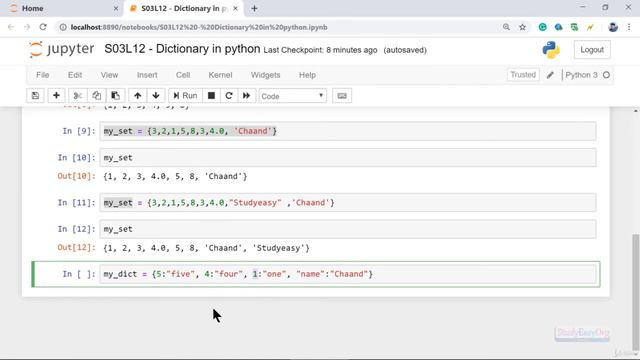The image size is (640, 360).
Task: Close the S03L12 Dictionary browser tab
Action: coord(236,8)
